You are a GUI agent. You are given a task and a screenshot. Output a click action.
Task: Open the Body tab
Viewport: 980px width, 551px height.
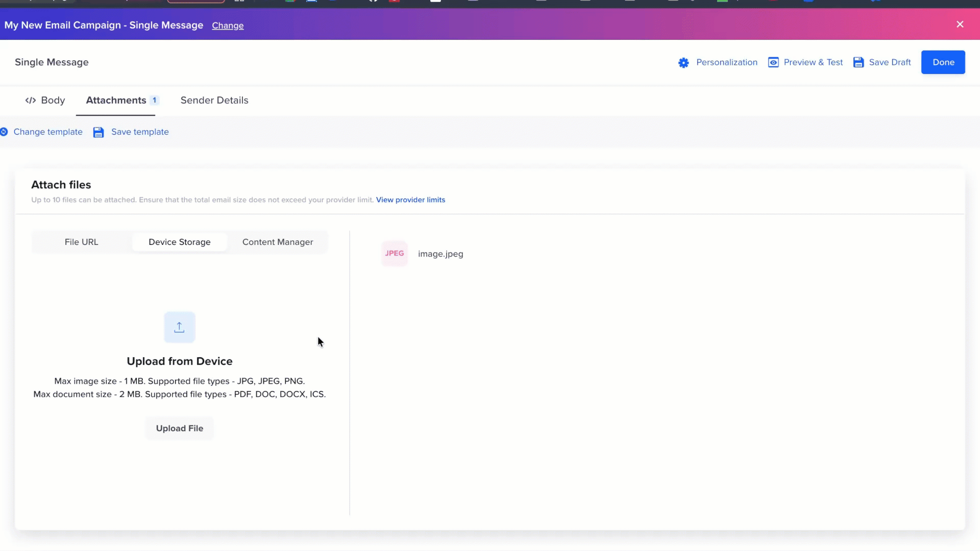pos(53,101)
